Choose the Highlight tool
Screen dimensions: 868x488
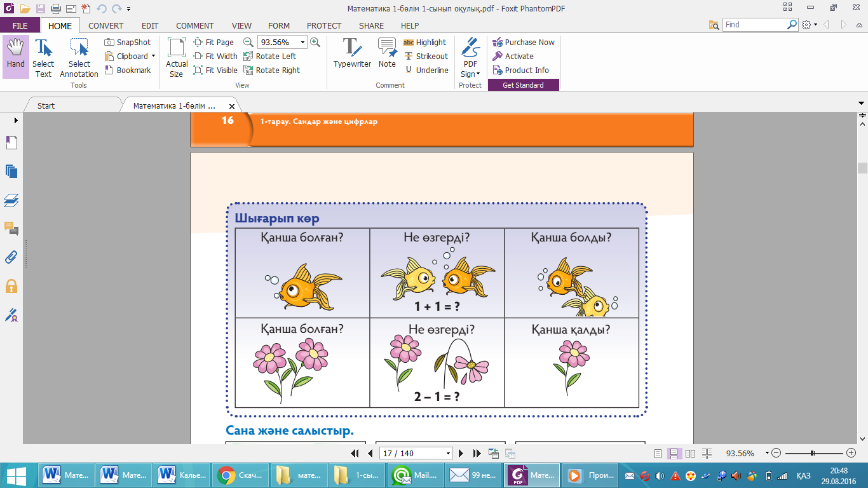[425, 42]
